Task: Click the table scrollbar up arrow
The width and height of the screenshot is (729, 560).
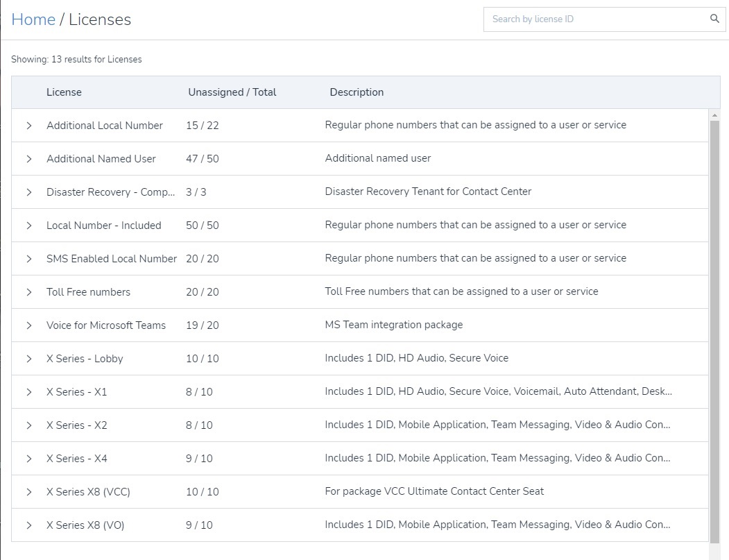Action: [714, 115]
